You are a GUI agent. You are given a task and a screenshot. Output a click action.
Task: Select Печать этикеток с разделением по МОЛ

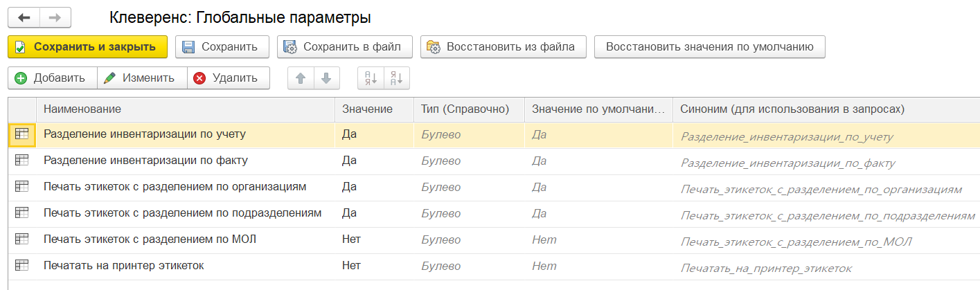pyautogui.click(x=150, y=239)
